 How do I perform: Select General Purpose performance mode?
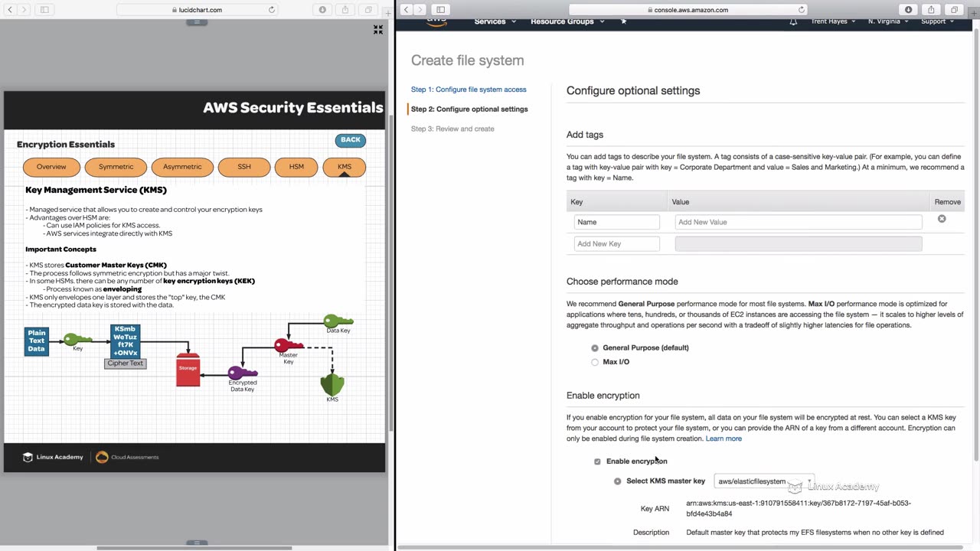pyautogui.click(x=595, y=348)
